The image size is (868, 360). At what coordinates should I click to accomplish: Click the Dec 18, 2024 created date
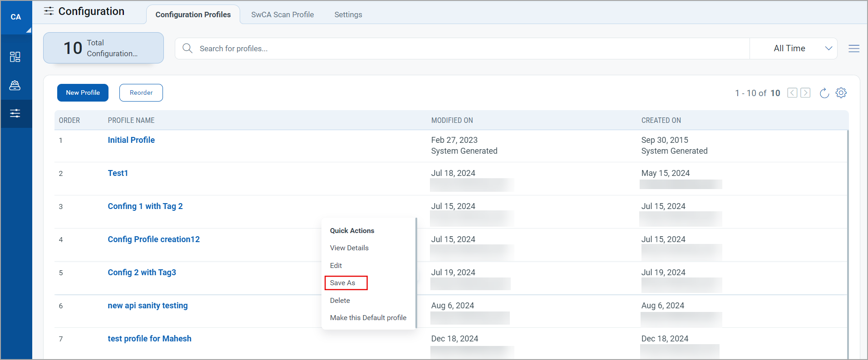pos(665,339)
